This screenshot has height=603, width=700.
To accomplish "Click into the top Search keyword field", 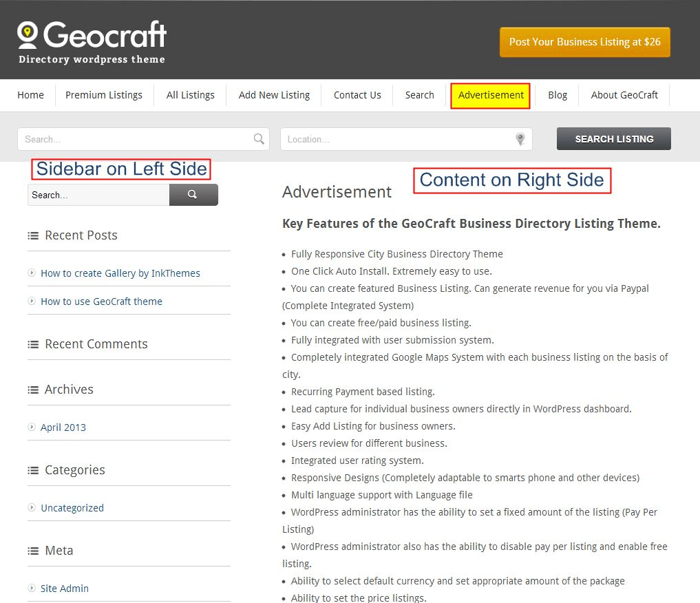I will 143,139.
